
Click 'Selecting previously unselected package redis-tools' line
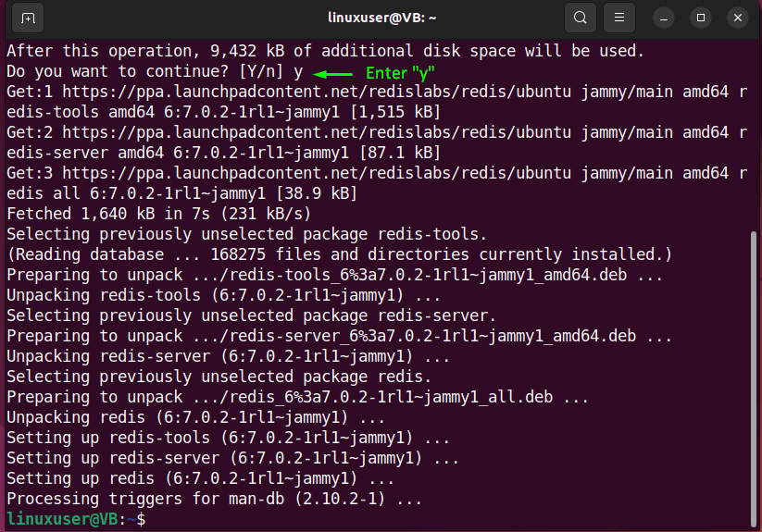coord(246,234)
